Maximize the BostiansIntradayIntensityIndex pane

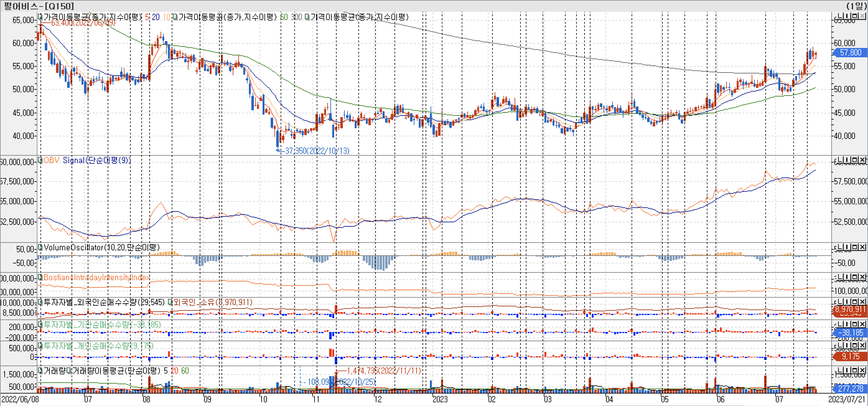[x=855, y=277]
